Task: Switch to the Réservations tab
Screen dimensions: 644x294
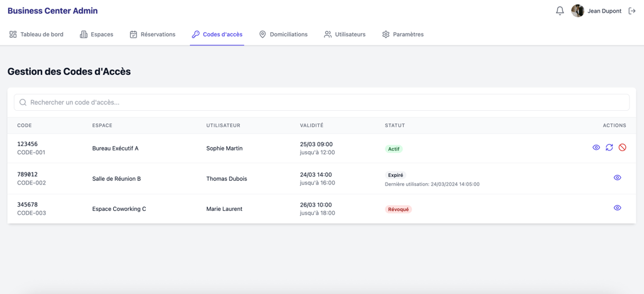Action: 152,35
